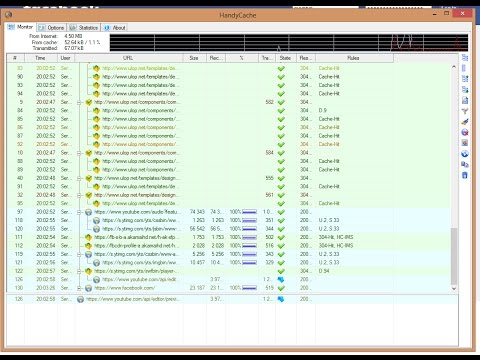The image size is (480, 360).
Task: Click the blue trash bin icon in right toolbar
Action: click(x=465, y=175)
